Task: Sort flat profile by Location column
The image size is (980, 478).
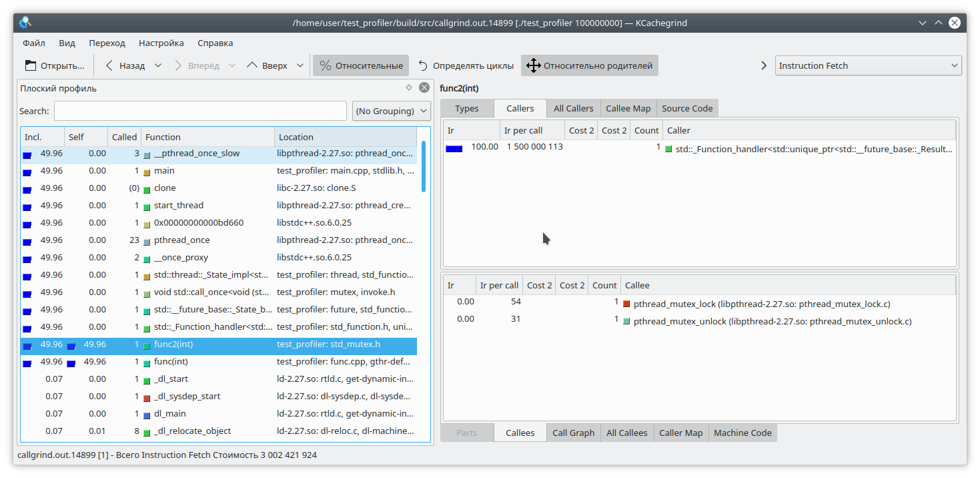Action: pos(346,137)
